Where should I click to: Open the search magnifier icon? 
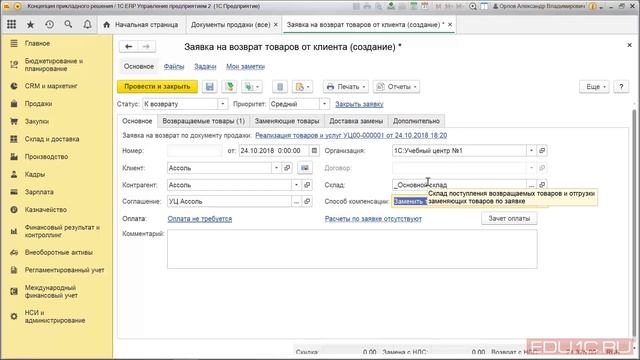pos(68,24)
